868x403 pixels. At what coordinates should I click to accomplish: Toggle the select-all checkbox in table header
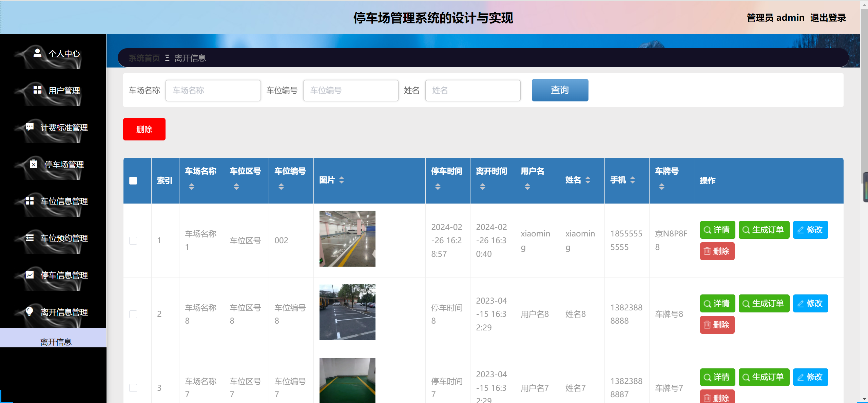click(x=133, y=180)
